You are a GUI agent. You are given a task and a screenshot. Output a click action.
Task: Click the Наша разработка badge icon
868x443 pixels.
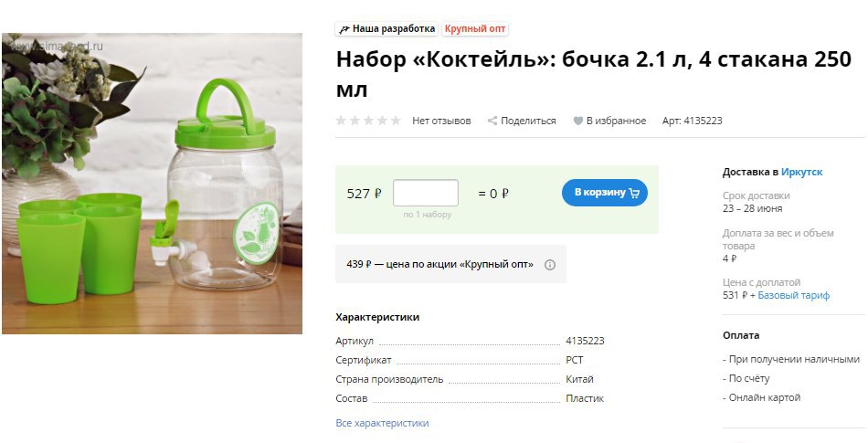coord(344,29)
